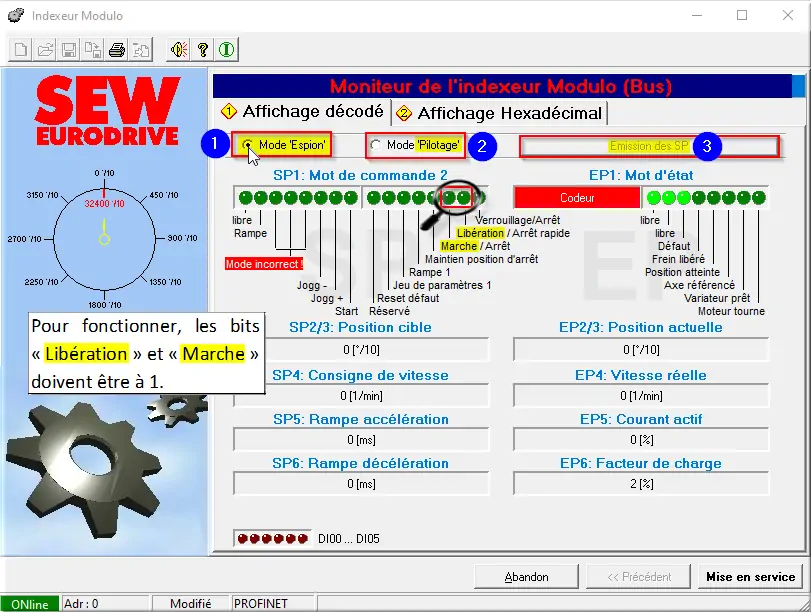Select the Mode 'Espion' radio button
Viewport: 811px width, 612px height.
(248, 145)
